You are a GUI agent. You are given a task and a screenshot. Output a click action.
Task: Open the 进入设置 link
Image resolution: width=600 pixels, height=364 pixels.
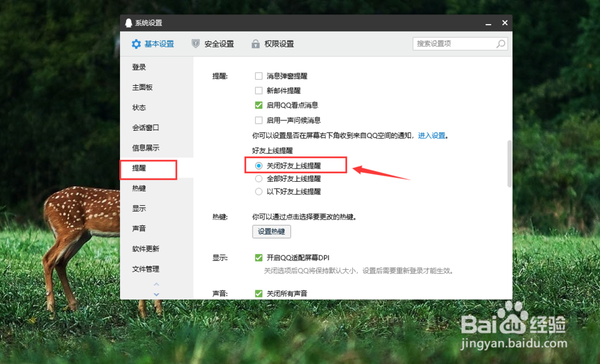pyautogui.click(x=431, y=136)
